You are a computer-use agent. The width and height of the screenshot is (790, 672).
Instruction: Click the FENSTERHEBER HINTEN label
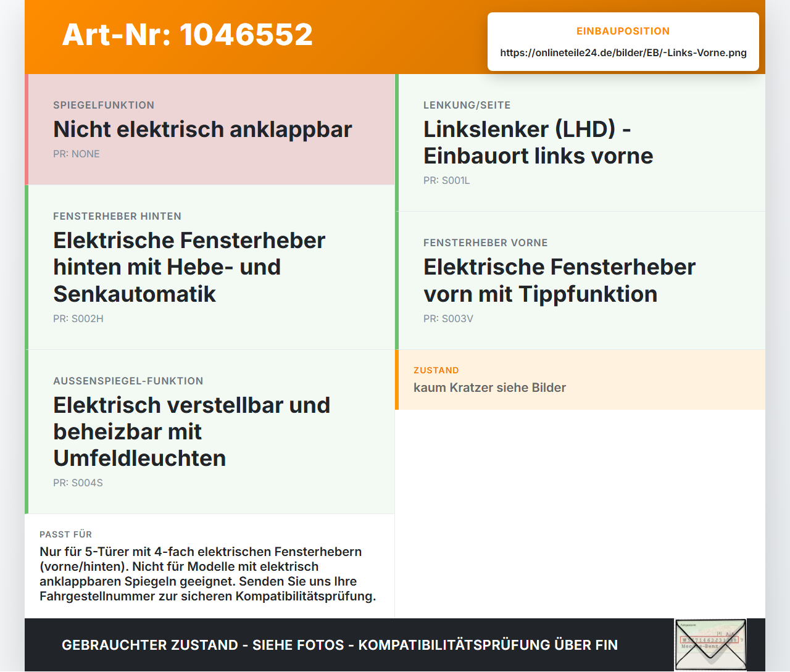[117, 216]
